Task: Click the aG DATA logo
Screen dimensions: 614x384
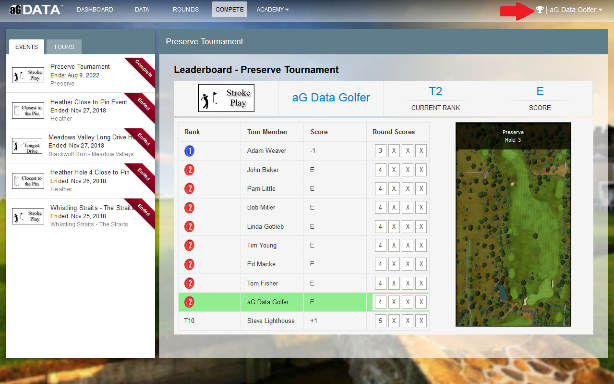Action: pos(36,9)
